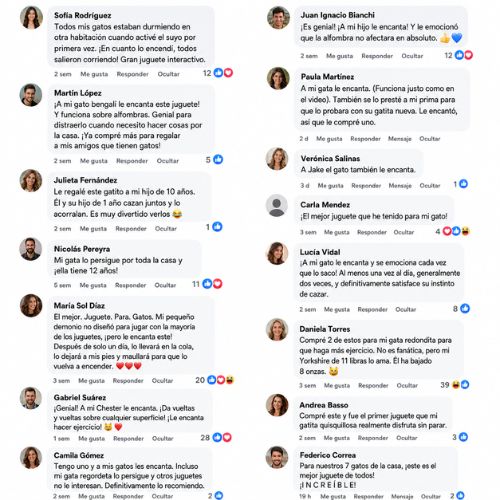The width and height of the screenshot is (500, 500).
Task: Open Verónica Salinas's profile name link
Action: pyautogui.click(x=330, y=159)
